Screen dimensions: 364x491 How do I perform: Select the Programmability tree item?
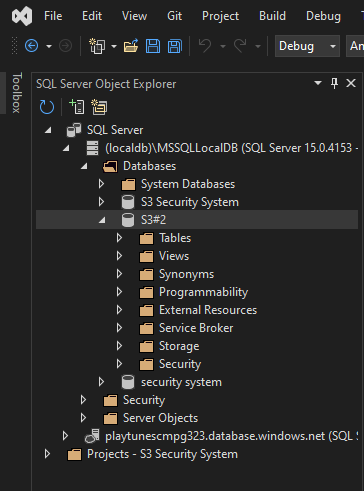pos(203,292)
